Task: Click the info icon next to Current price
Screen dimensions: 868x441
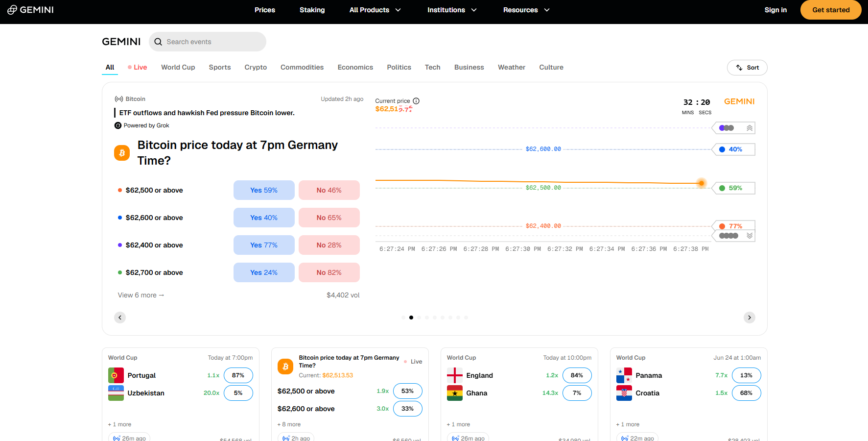Action: tap(416, 101)
